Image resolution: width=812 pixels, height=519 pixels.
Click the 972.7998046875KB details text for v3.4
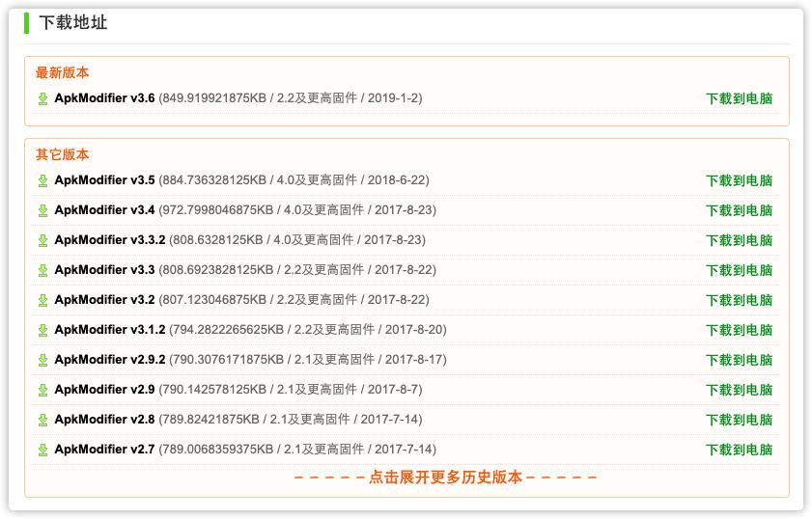[297, 210]
